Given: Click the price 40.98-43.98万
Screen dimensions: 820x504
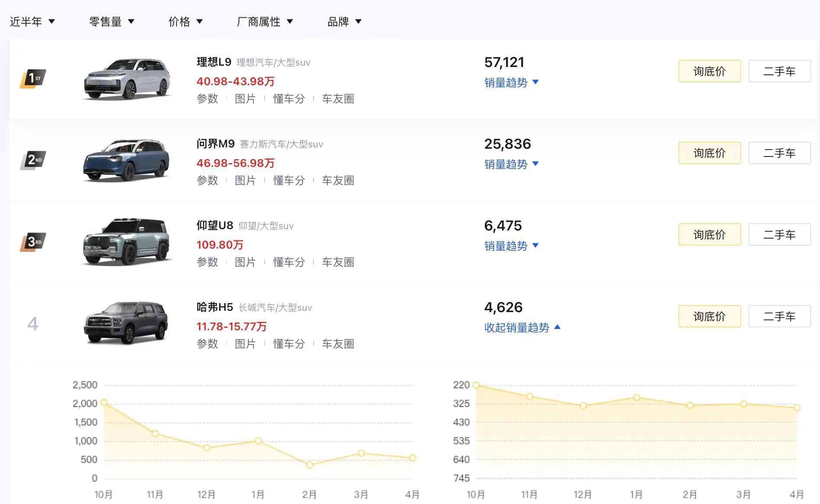Looking at the screenshot, I should pos(235,81).
